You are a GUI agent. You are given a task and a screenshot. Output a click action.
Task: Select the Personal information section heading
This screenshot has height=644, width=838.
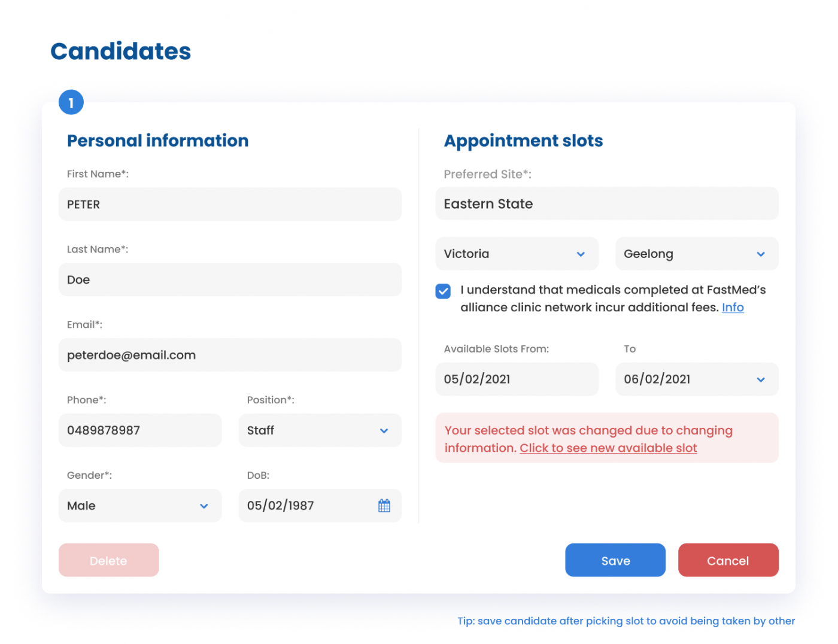click(x=157, y=141)
